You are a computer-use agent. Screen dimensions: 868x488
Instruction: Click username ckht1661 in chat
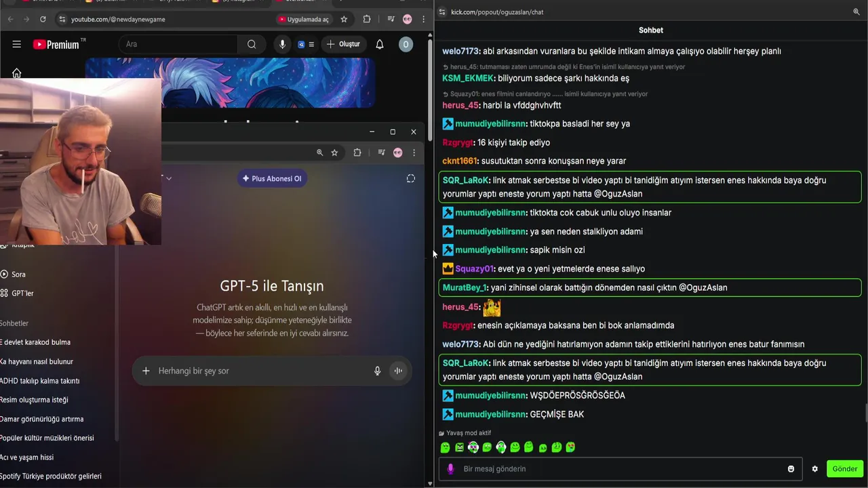click(460, 161)
